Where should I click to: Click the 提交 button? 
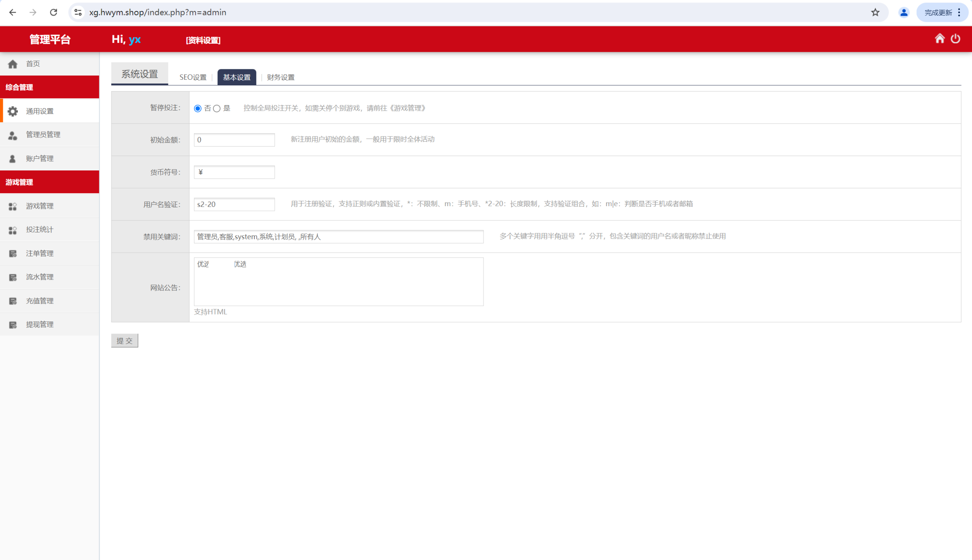click(x=124, y=341)
